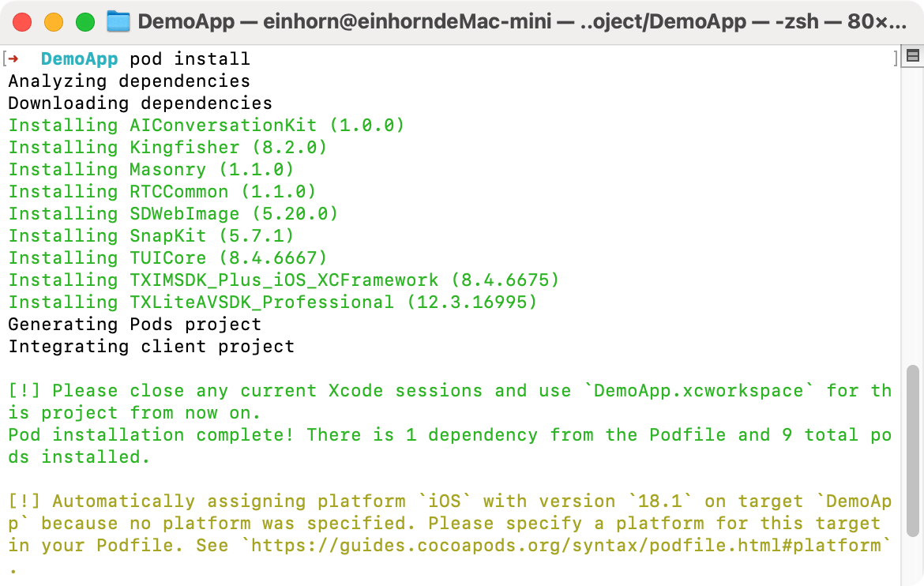This screenshot has width=924, height=586.
Task: Click the window title text in title bar
Action: (x=521, y=22)
